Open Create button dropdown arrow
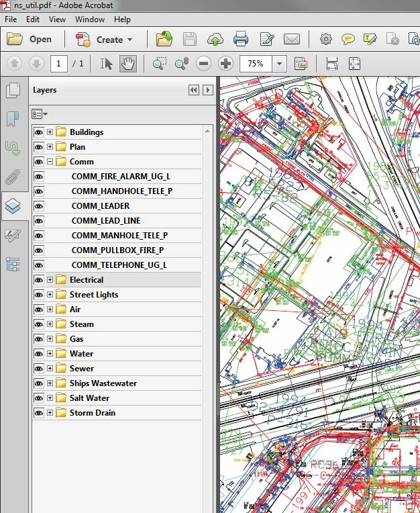 129,40
